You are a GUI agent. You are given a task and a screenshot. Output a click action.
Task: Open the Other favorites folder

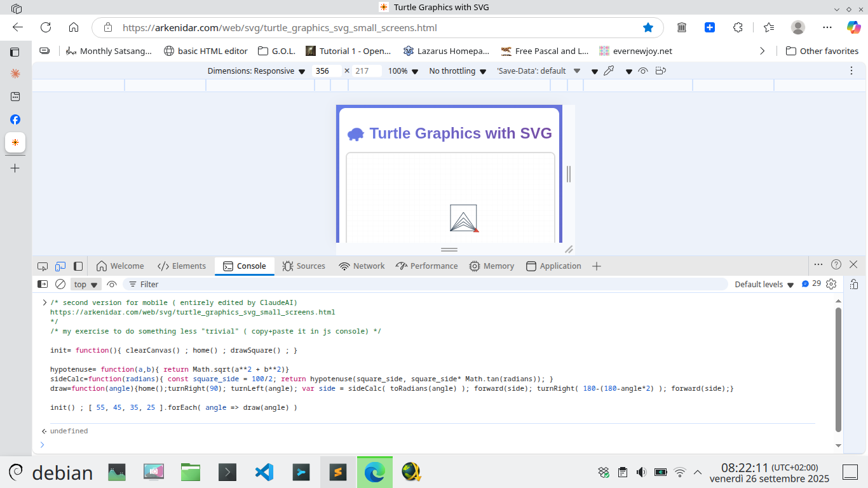click(x=822, y=51)
